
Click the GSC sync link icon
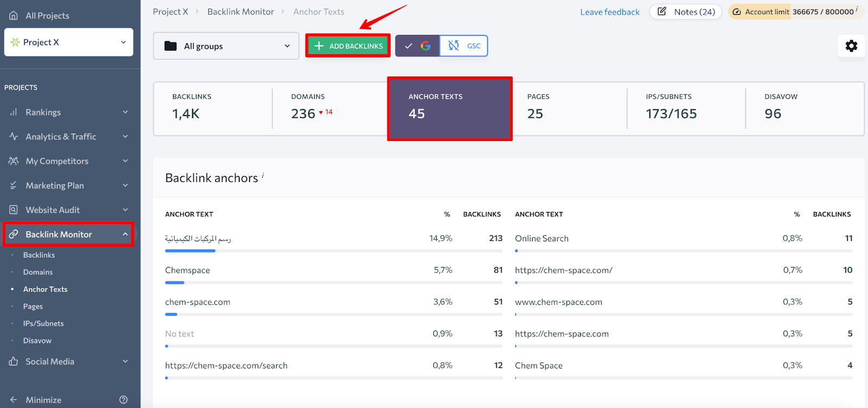(454, 46)
